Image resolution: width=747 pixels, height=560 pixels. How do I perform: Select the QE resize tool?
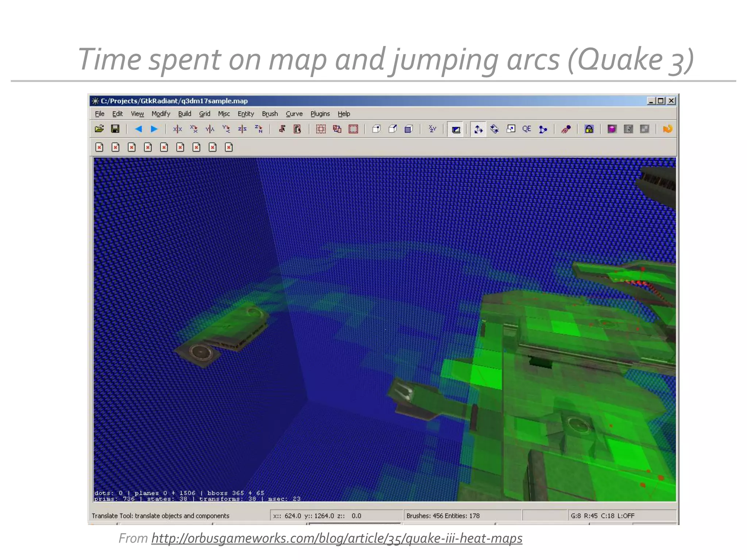(527, 129)
